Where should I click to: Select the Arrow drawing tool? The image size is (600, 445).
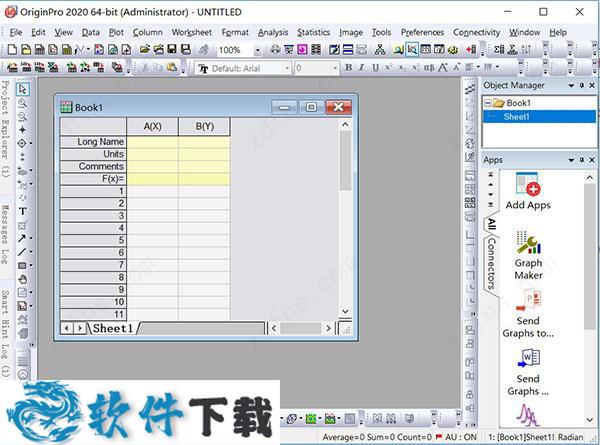(22, 238)
